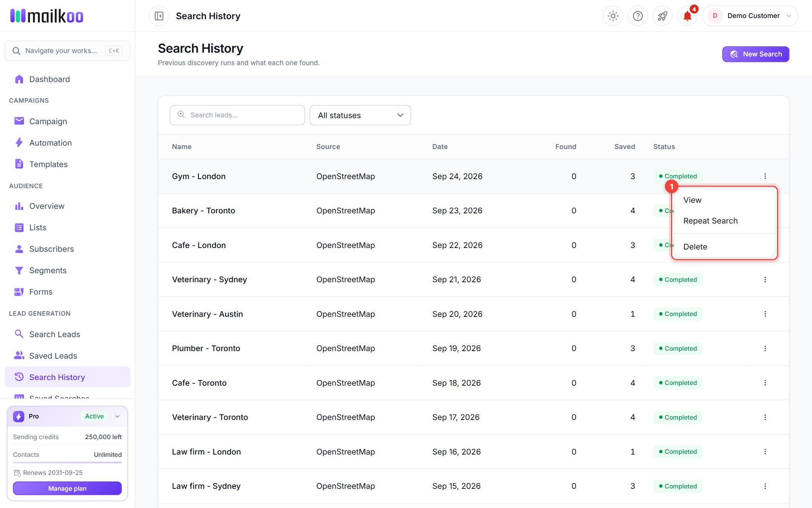Choose Repeat Search in the menu

725,221
